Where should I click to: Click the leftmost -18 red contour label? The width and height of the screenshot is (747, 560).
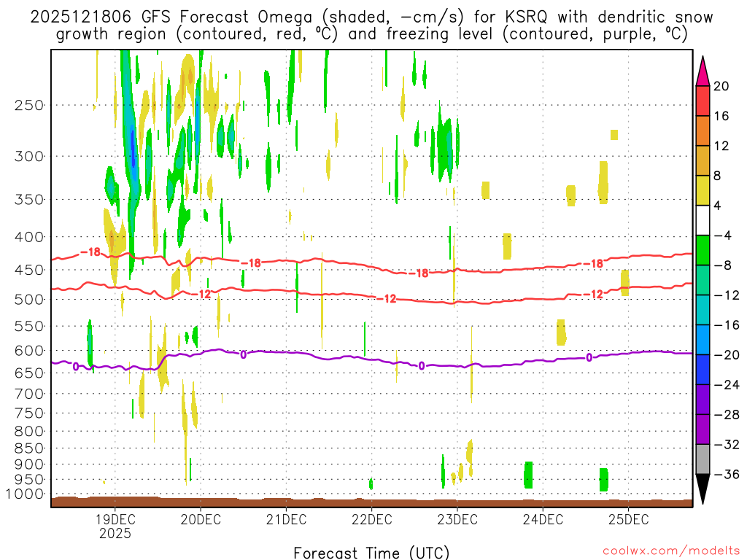pyautogui.click(x=90, y=252)
